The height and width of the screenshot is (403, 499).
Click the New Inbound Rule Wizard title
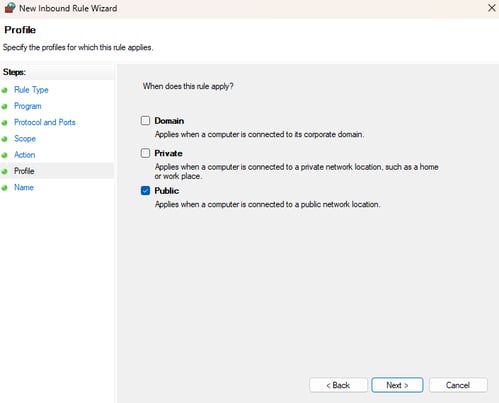click(x=68, y=8)
